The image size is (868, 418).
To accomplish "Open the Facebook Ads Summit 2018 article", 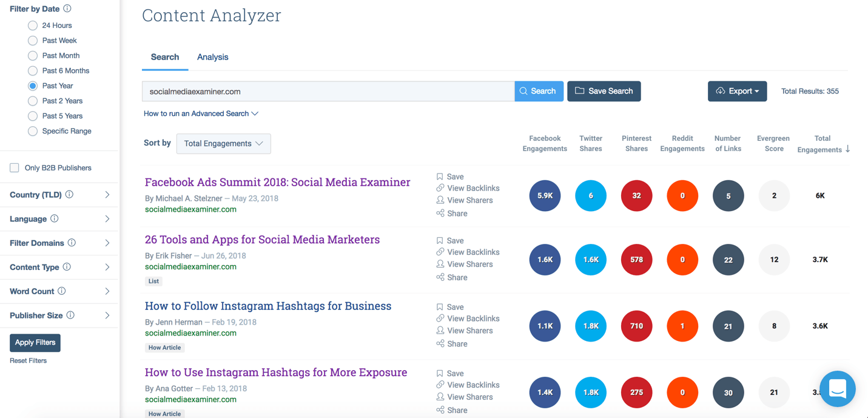I will (x=277, y=182).
